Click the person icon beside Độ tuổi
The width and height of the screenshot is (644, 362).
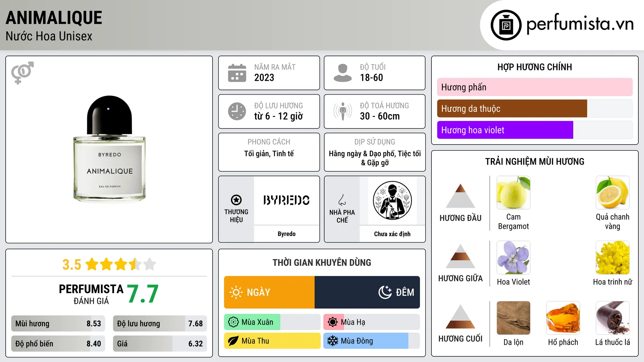[343, 73]
